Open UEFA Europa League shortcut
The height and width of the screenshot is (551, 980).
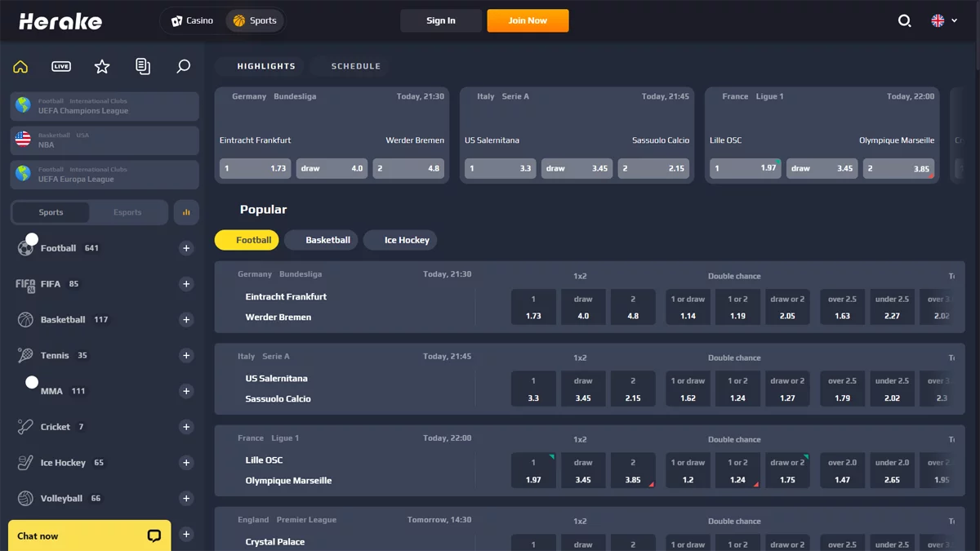pyautogui.click(x=105, y=175)
